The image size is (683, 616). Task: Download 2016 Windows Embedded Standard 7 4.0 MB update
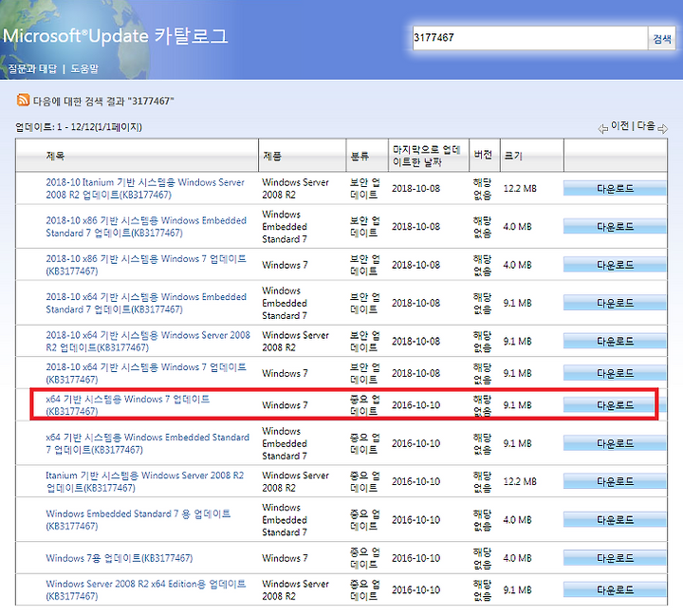click(x=615, y=519)
